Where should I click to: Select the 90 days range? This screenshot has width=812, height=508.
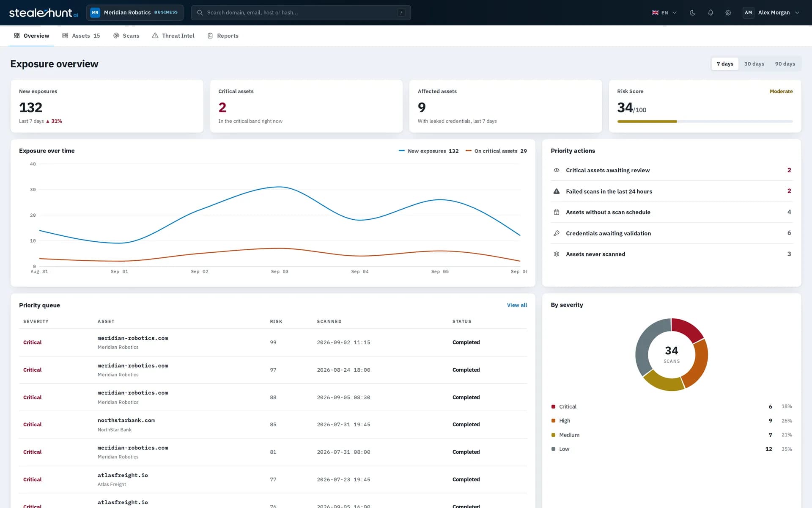785,64
